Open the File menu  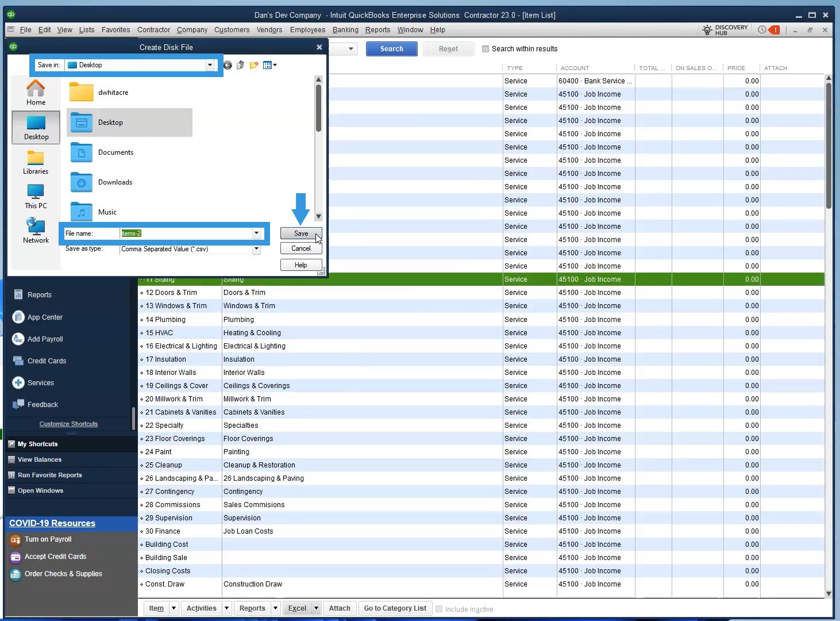coord(26,30)
